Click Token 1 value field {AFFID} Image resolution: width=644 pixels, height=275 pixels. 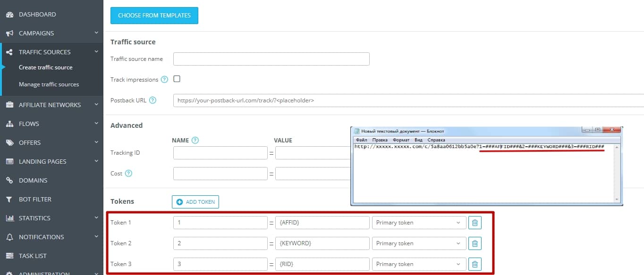(x=322, y=223)
